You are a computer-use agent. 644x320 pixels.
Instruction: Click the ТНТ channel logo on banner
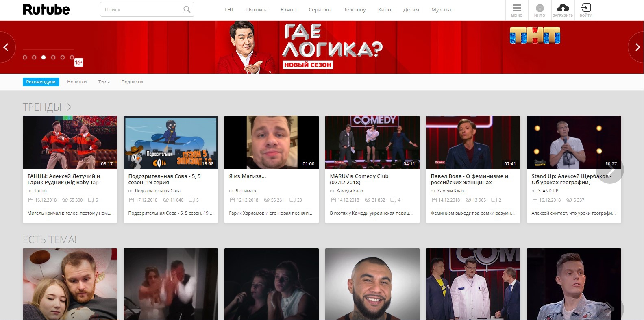(x=535, y=35)
